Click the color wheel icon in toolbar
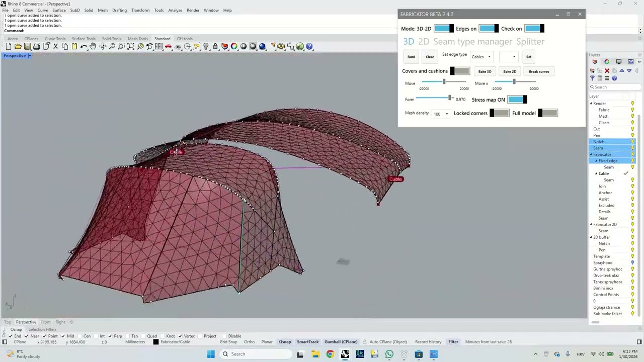The image size is (644, 362). tap(234, 46)
